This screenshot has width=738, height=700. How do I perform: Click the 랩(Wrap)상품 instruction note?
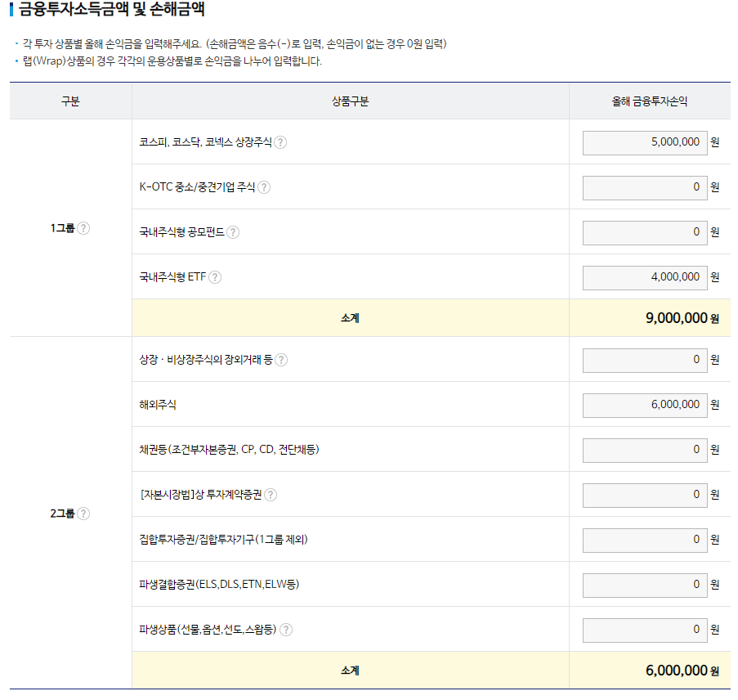(172, 61)
